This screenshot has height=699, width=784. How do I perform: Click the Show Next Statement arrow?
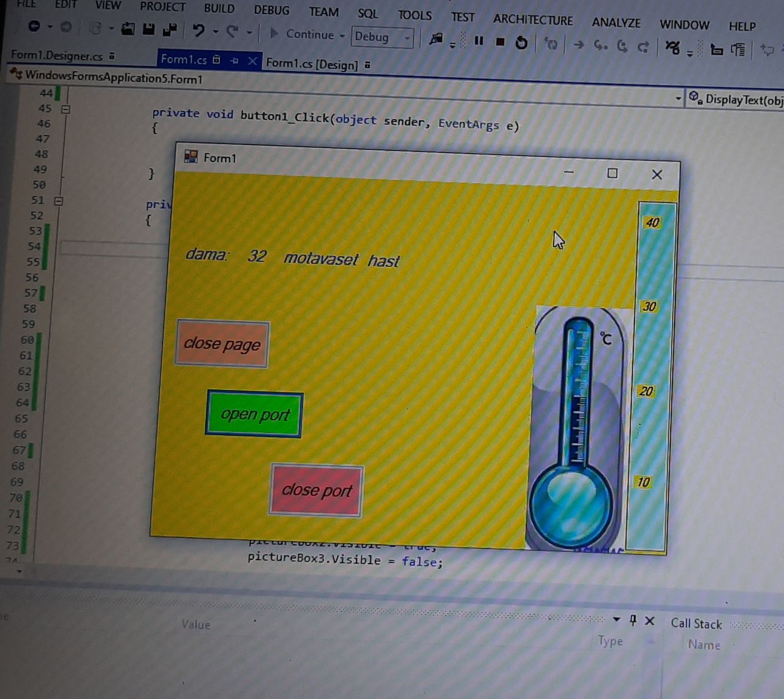click(x=579, y=45)
